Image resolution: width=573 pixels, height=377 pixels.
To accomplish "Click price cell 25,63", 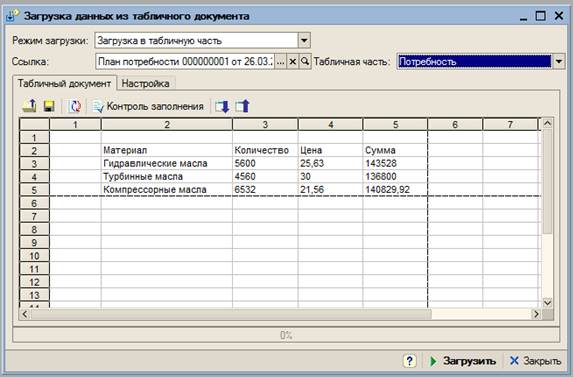I will [x=330, y=163].
